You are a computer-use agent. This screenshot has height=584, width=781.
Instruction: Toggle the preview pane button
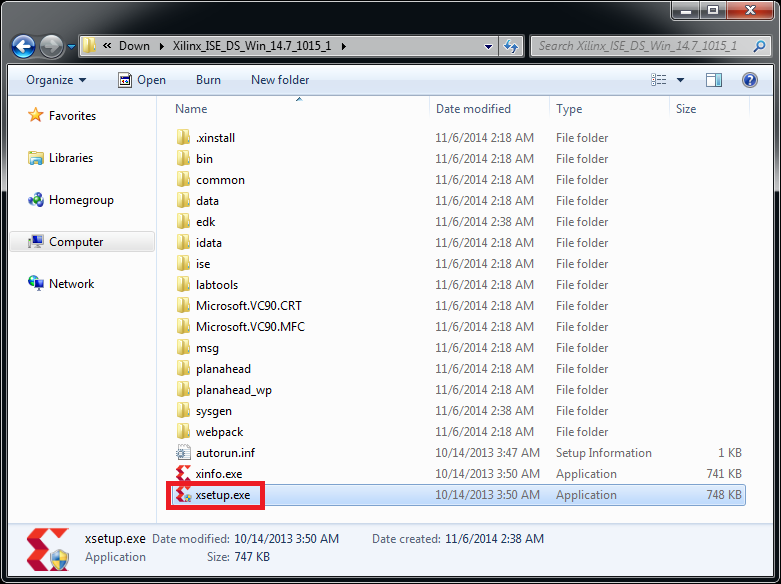coord(713,80)
